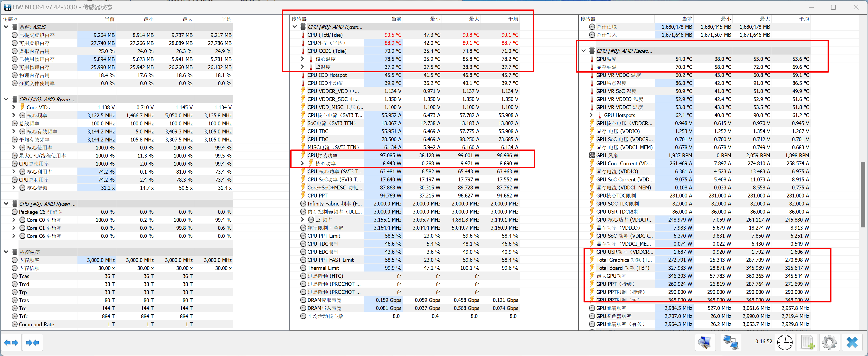
Task: Select the 最大GPU功率 row
Action: pos(695,276)
